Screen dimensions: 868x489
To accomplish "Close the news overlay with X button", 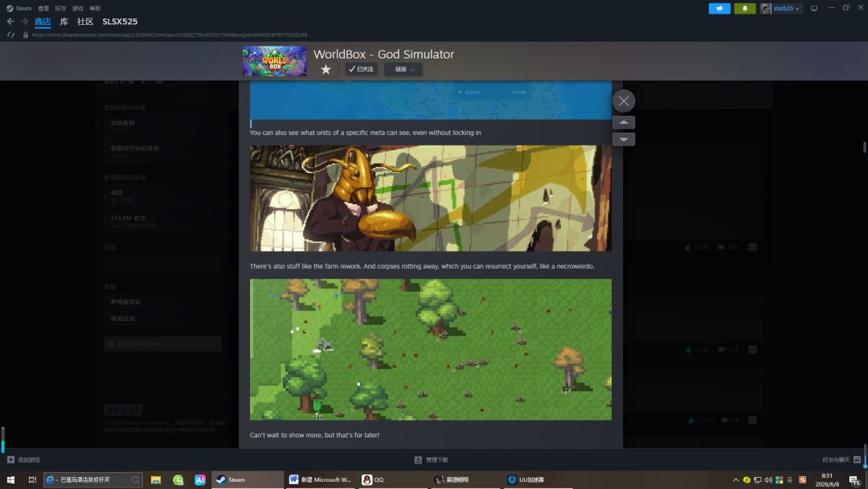I will coord(624,101).
